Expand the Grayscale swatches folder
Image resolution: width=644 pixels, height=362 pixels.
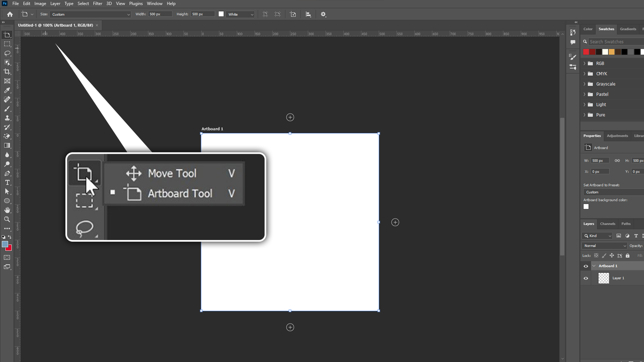point(584,84)
